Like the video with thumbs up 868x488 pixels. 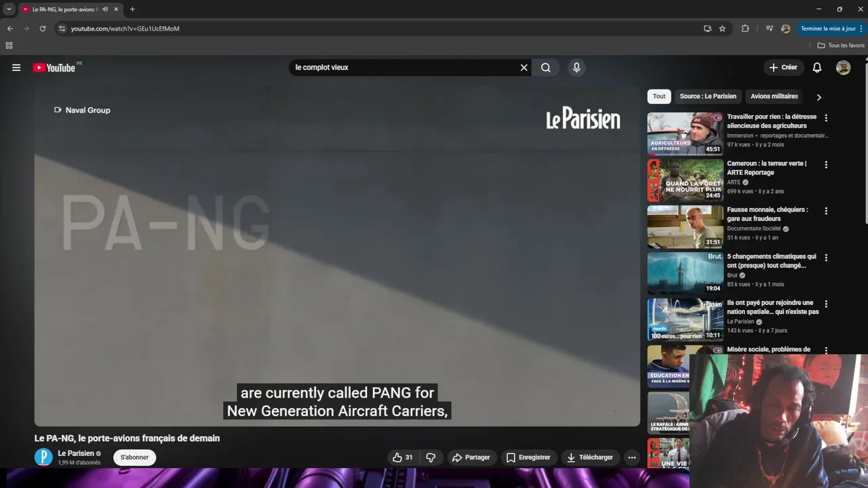[x=402, y=457]
